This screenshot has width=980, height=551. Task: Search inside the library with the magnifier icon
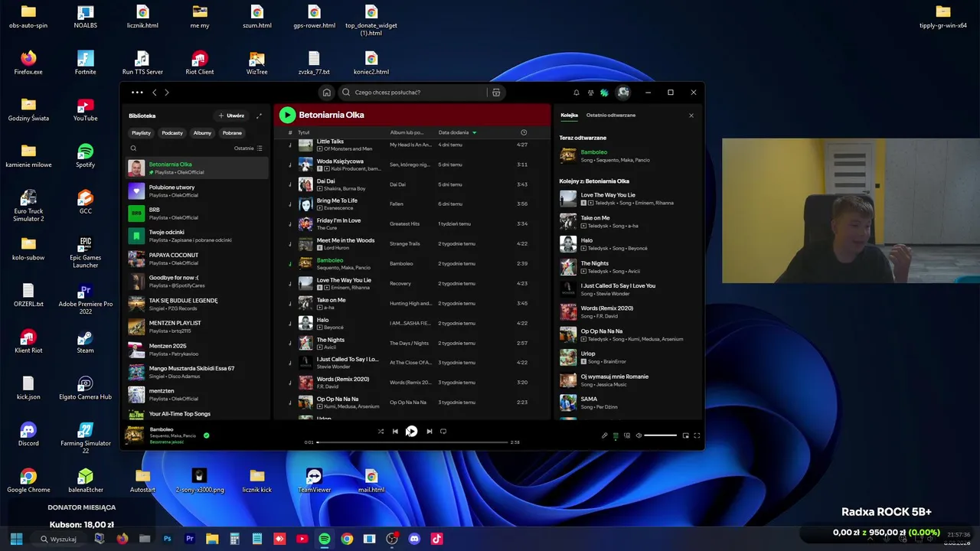133,148
